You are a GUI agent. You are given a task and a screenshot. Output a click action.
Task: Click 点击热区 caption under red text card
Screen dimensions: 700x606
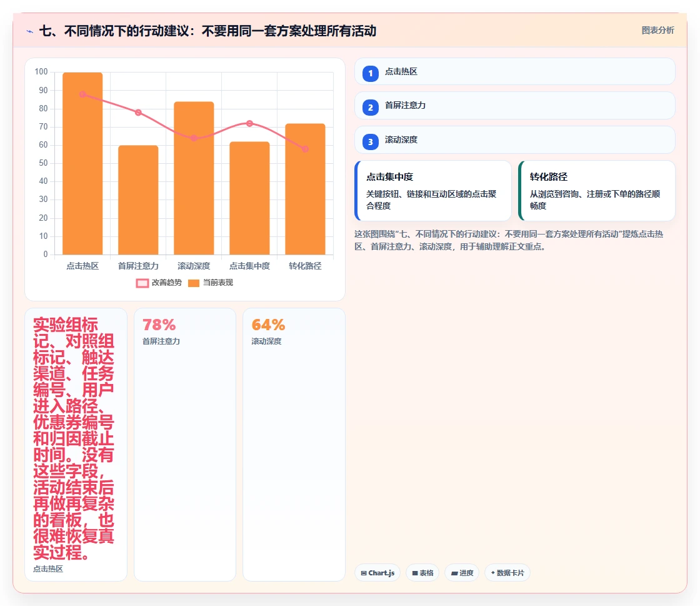click(x=48, y=569)
